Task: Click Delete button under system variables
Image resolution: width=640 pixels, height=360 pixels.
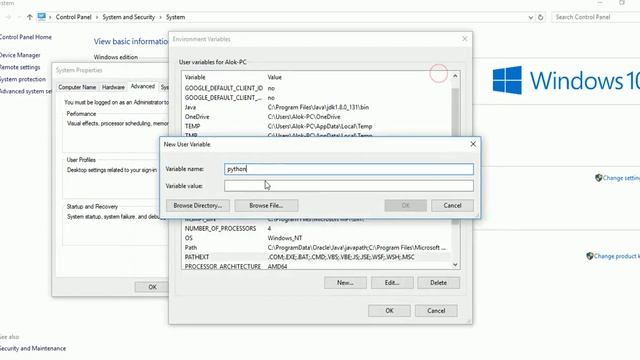Action: coord(438,283)
